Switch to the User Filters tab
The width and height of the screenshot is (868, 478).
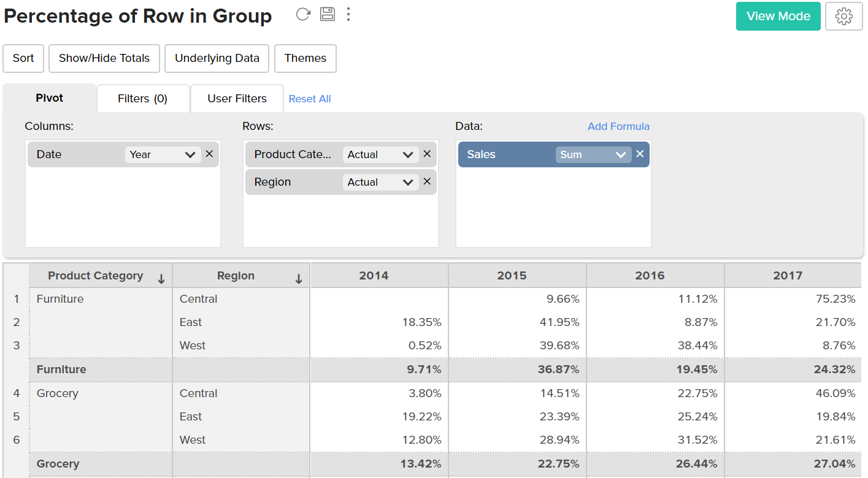tap(237, 99)
